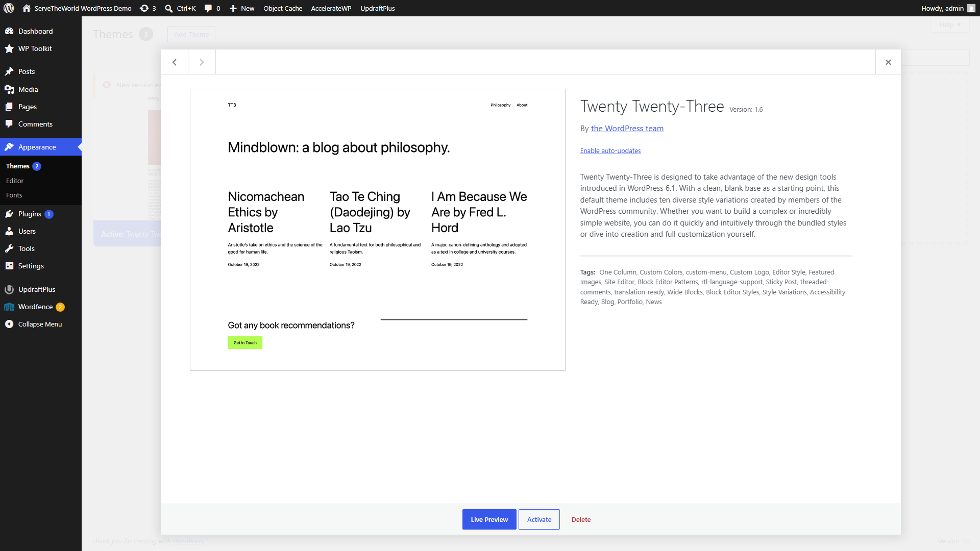This screenshot has width=980, height=551.
Task: Click Howdy, admin account menu
Action: [x=948, y=8]
